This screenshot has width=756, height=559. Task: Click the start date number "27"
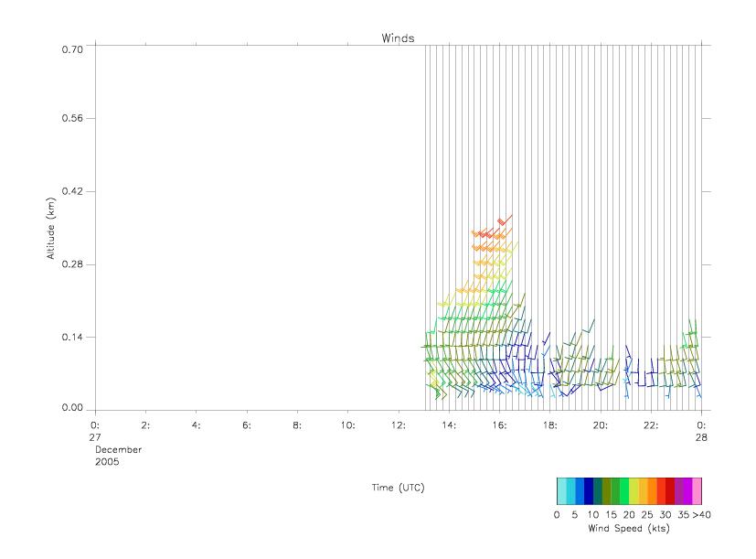tap(95, 437)
